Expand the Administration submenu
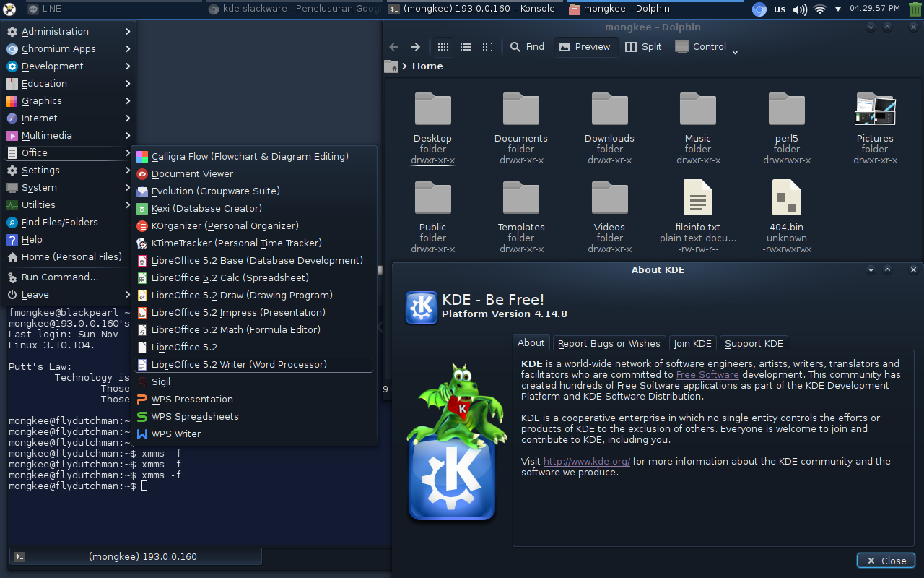 [x=69, y=32]
